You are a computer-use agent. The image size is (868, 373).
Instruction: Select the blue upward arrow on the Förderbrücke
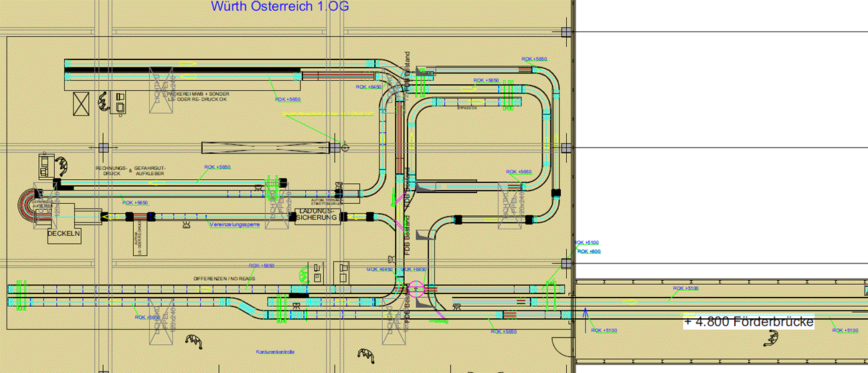click(x=586, y=320)
